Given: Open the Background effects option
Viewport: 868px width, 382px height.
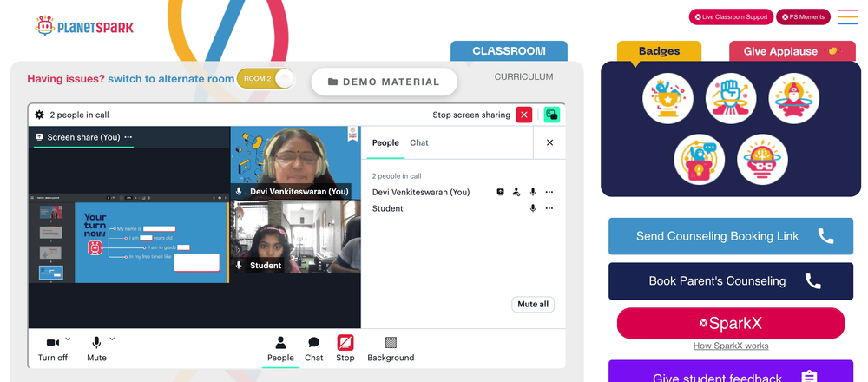Looking at the screenshot, I should [391, 349].
